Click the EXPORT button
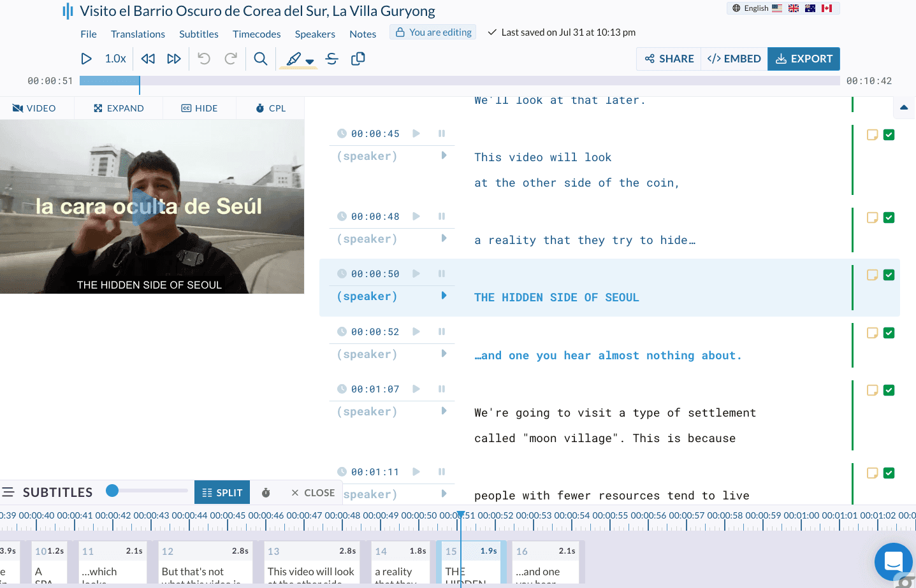916x588 pixels. tap(803, 59)
